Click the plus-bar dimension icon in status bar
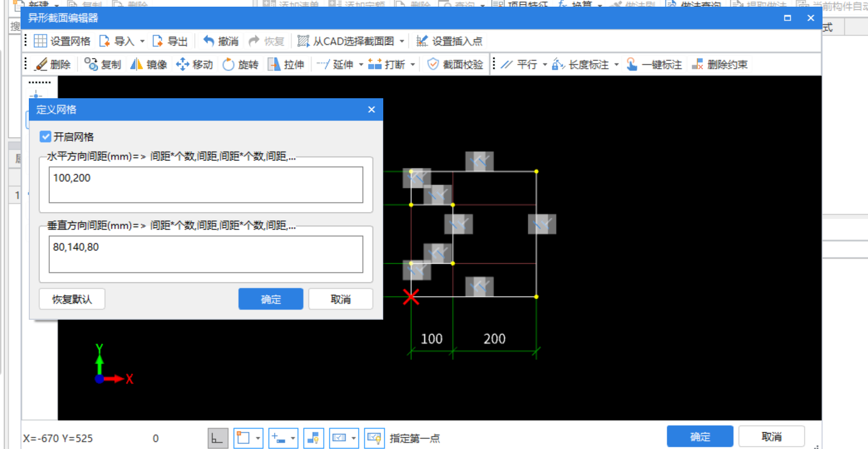The image size is (868, 449). [278, 438]
